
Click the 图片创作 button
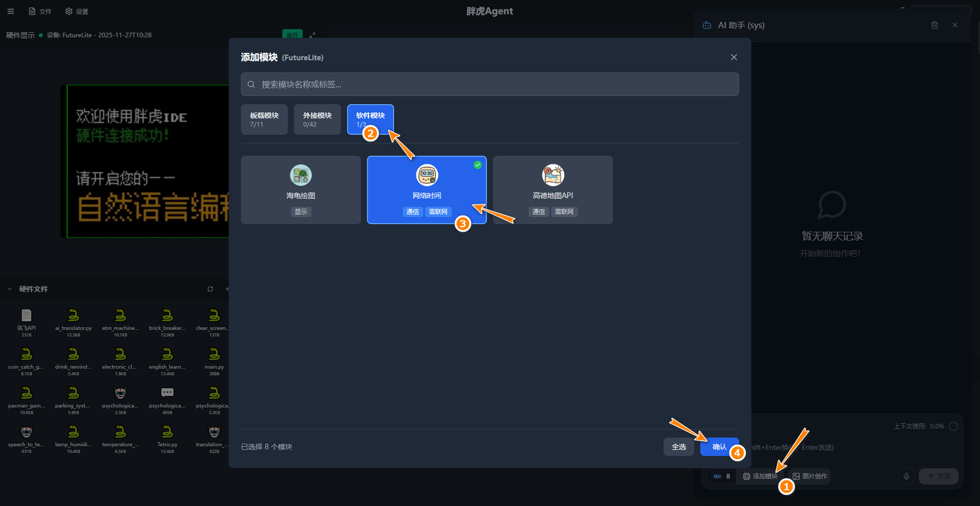click(810, 476)
